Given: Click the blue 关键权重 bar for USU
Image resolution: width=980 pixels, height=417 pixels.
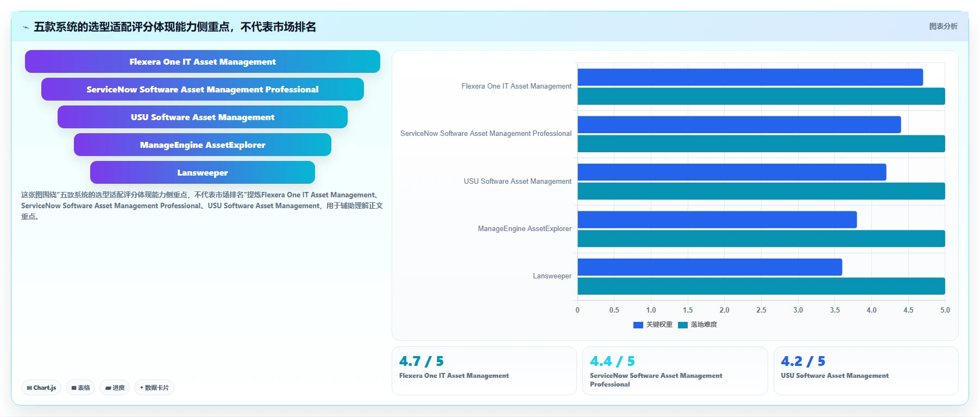Looking at the screenshot, I should point(732,172).
